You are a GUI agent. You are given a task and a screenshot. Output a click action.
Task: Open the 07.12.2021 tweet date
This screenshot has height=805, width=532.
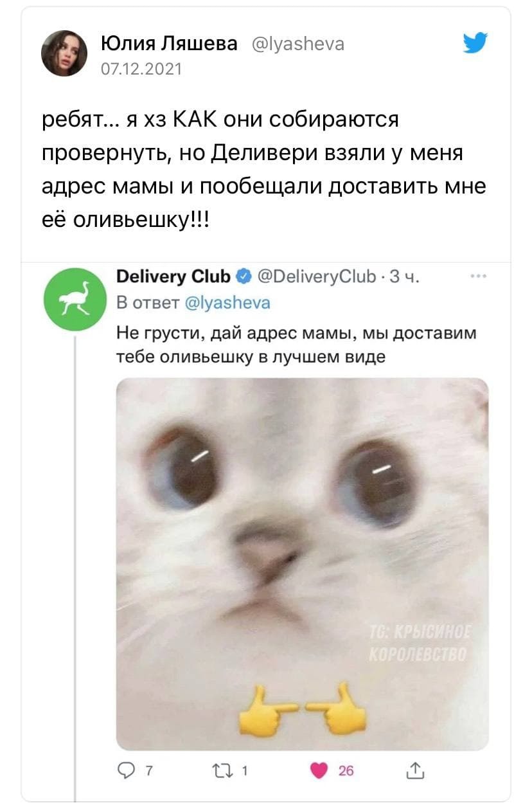[x=141, y=68]
